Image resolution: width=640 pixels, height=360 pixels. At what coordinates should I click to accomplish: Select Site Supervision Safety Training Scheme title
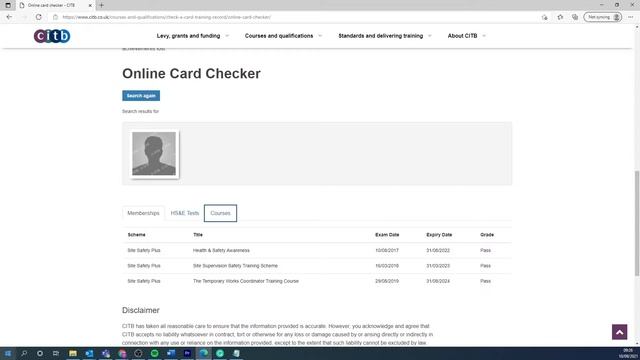235,266
